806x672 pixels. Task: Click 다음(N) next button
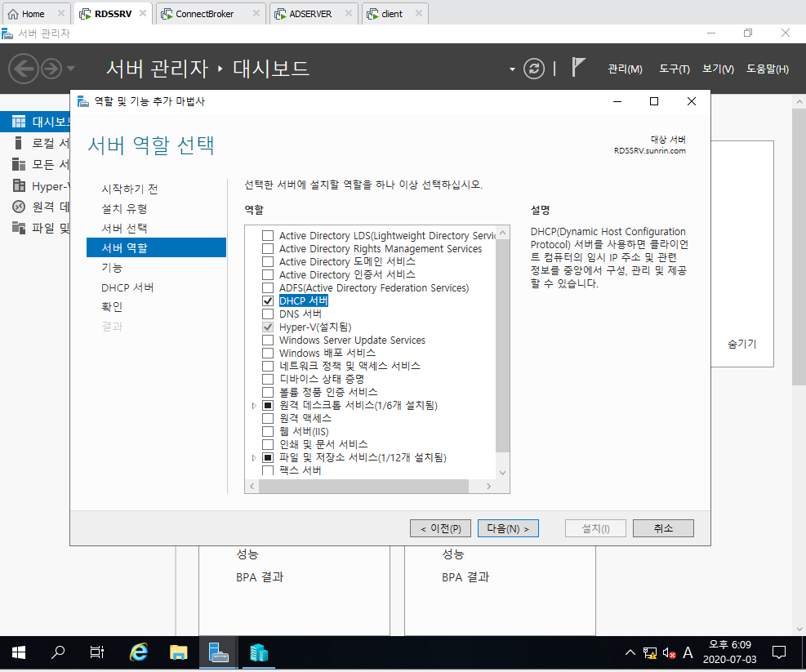point(508,528)
